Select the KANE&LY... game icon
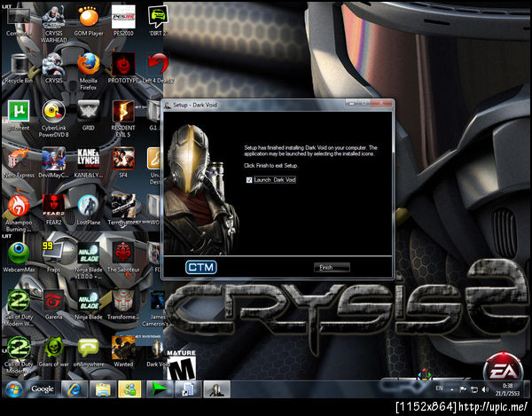 [x=88, y=163]
